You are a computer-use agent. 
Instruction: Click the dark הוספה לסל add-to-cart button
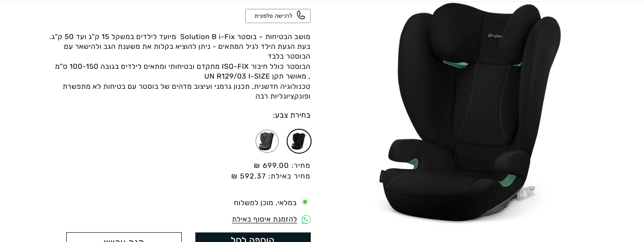tap(253, 237)
